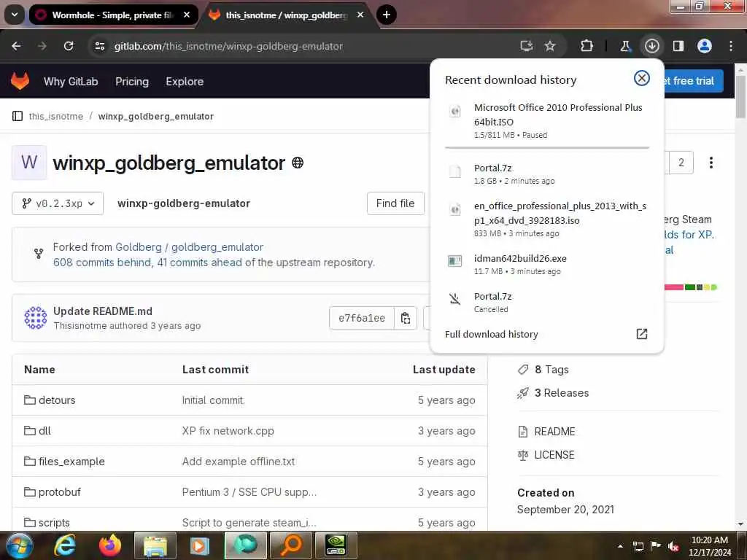Launch Firefox from taskbar
Viewport: 747px width, 560px height.
tap(110, 545)
